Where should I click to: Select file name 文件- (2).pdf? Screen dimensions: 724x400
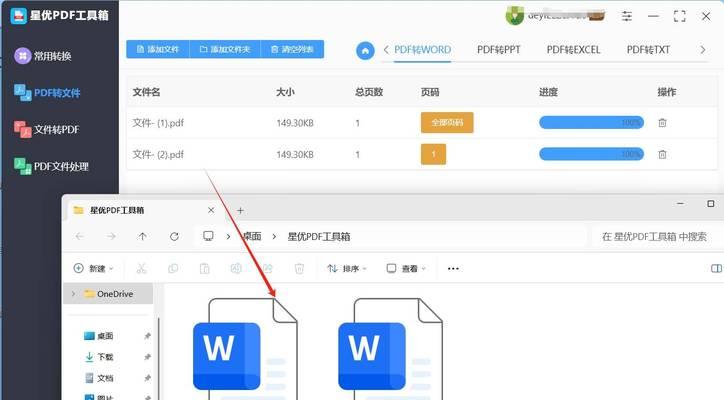tap(158, 154)
